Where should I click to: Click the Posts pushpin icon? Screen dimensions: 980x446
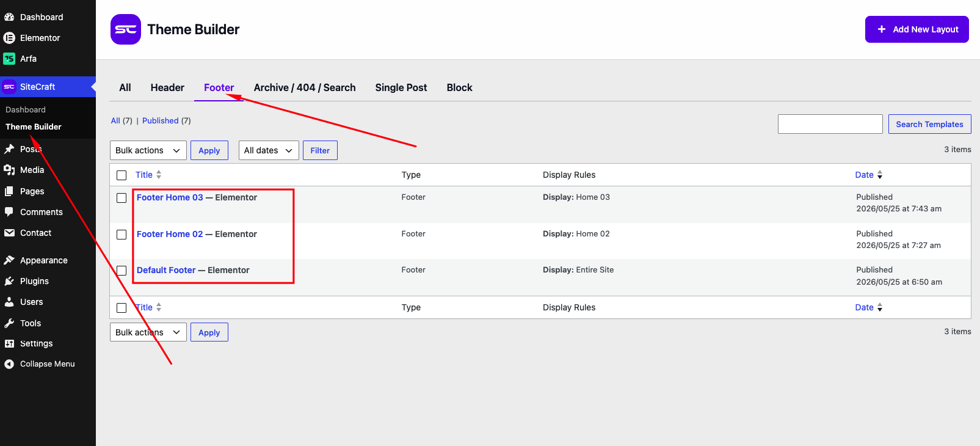(9, 149)
